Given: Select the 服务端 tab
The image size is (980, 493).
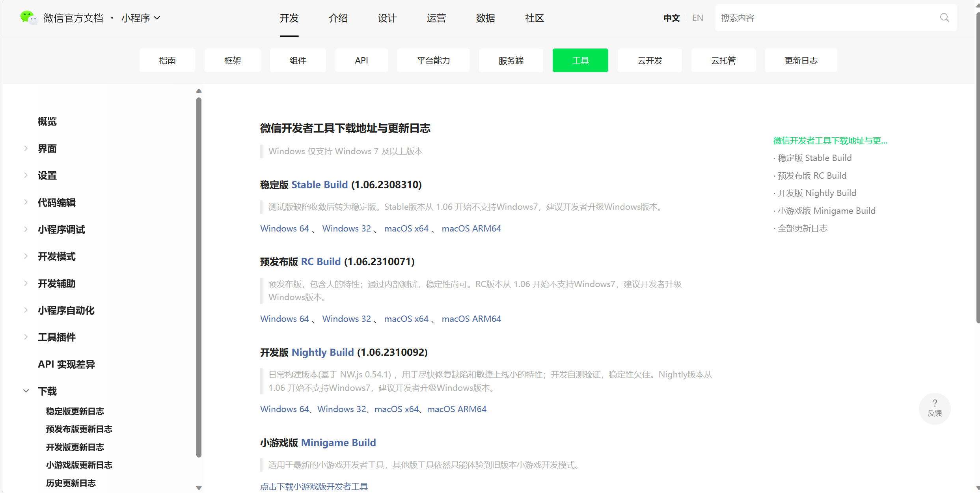Looking at the screenshot, I should (x=511, y=60).
